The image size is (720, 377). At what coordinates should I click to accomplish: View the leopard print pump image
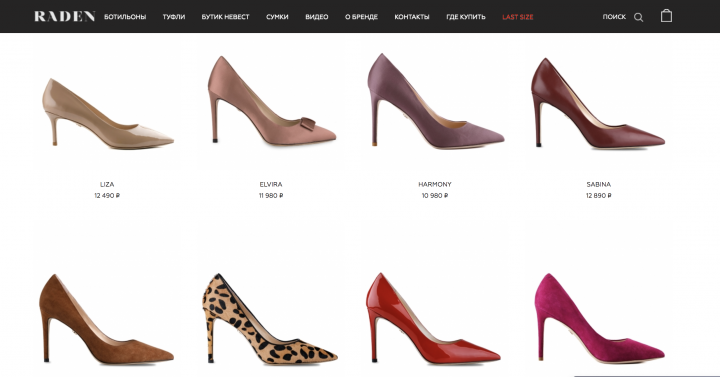[x=270, y=319]
